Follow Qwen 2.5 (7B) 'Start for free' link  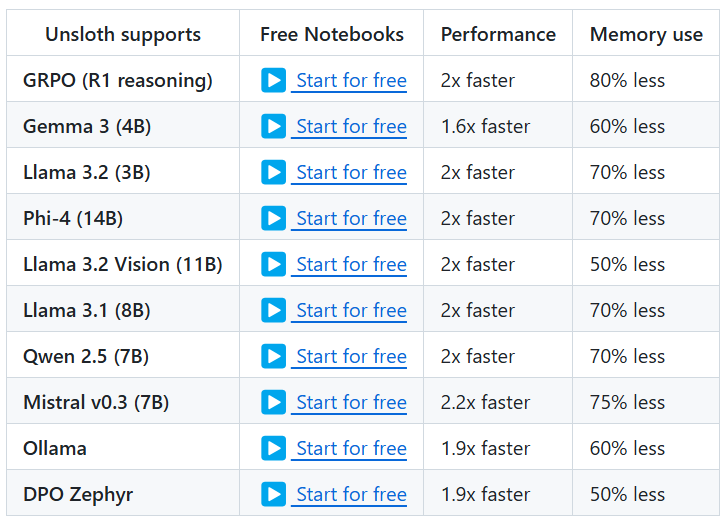(351, 357)
